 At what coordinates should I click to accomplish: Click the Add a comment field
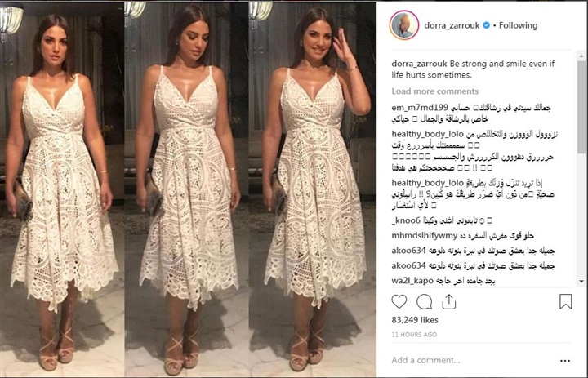[473, 360]
